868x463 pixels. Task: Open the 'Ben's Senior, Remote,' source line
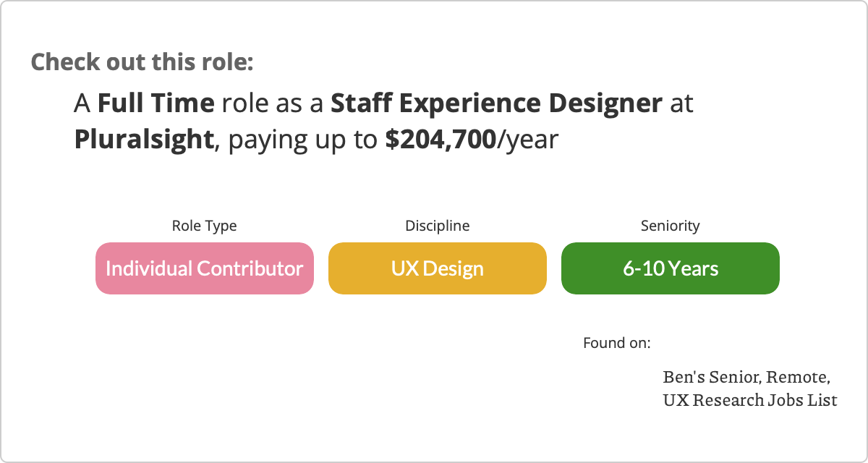746,377
